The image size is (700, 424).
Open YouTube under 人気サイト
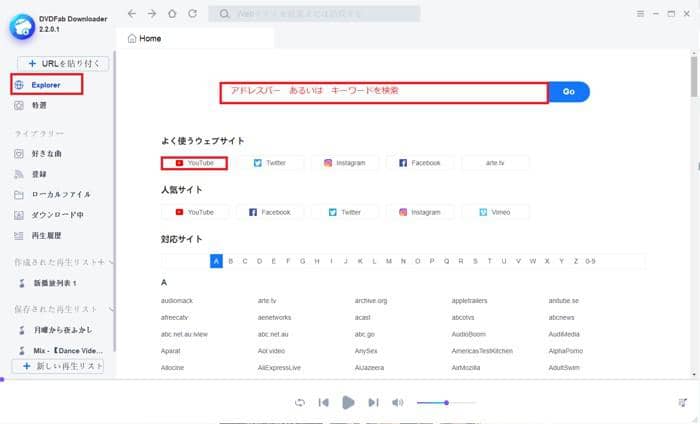194,212
